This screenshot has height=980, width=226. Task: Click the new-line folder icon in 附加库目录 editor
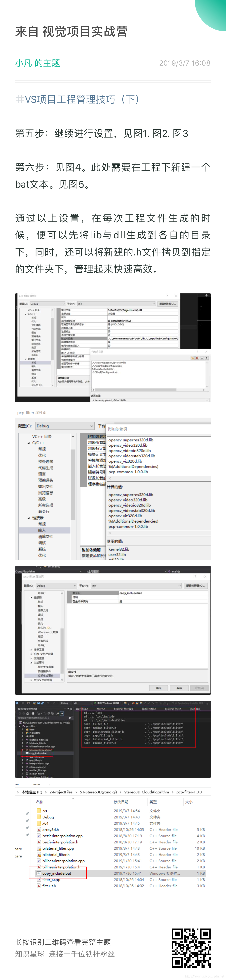pos(193,358)
